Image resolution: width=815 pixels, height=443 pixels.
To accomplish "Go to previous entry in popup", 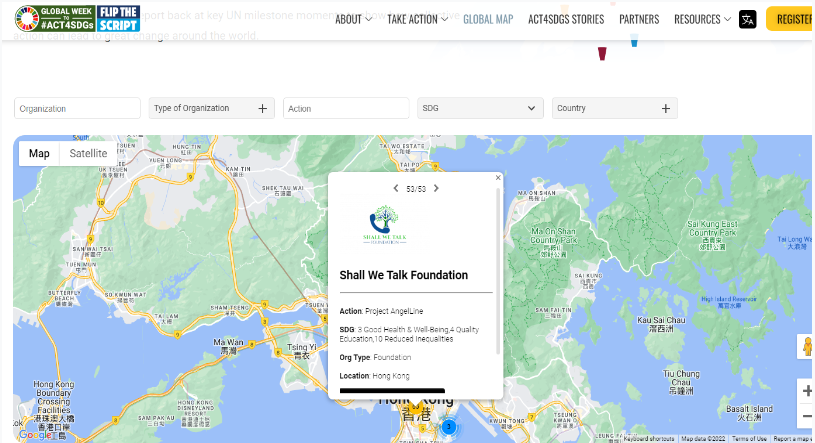I will (x=396, y=188).
